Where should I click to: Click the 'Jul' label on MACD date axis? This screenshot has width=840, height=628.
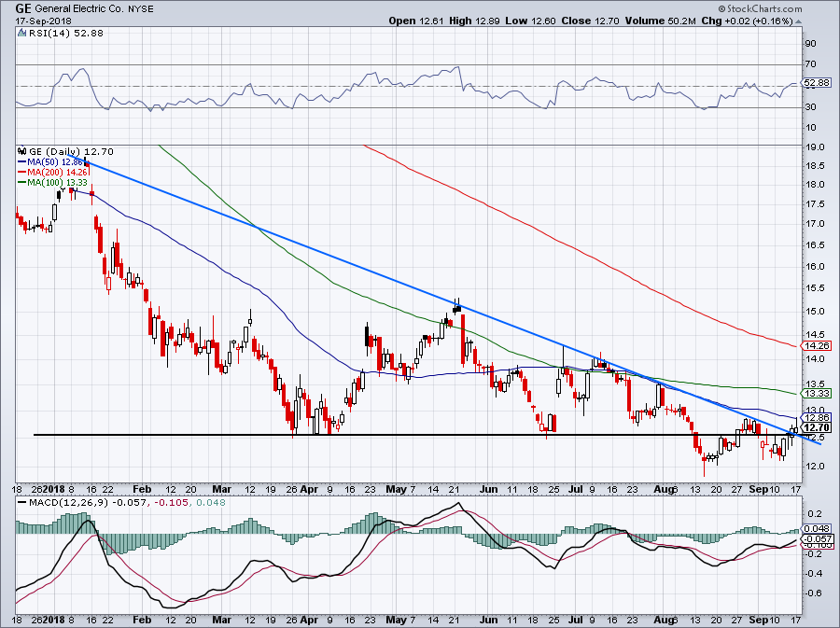576,620
